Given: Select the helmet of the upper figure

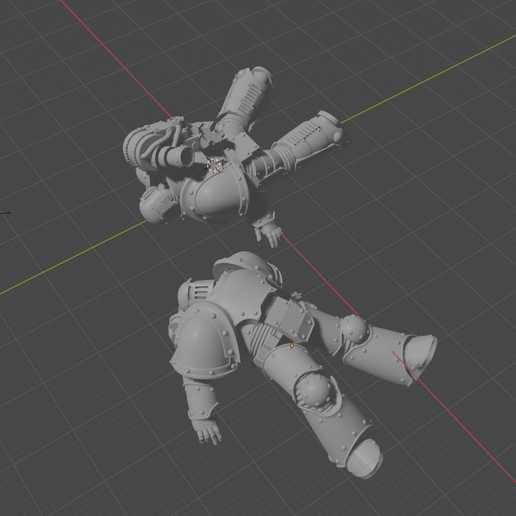Looking at the screenshot, I should click(156, 204).
